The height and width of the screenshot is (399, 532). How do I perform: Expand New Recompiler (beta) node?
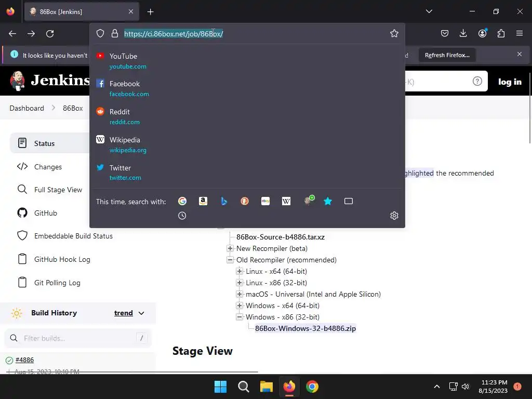pos(230,248)
